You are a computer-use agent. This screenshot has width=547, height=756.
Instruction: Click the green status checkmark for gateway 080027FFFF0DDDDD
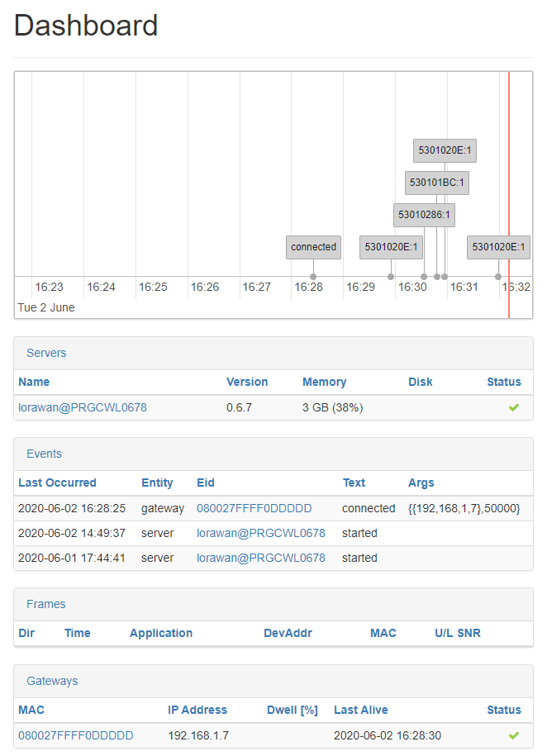(x=514, y=735)
